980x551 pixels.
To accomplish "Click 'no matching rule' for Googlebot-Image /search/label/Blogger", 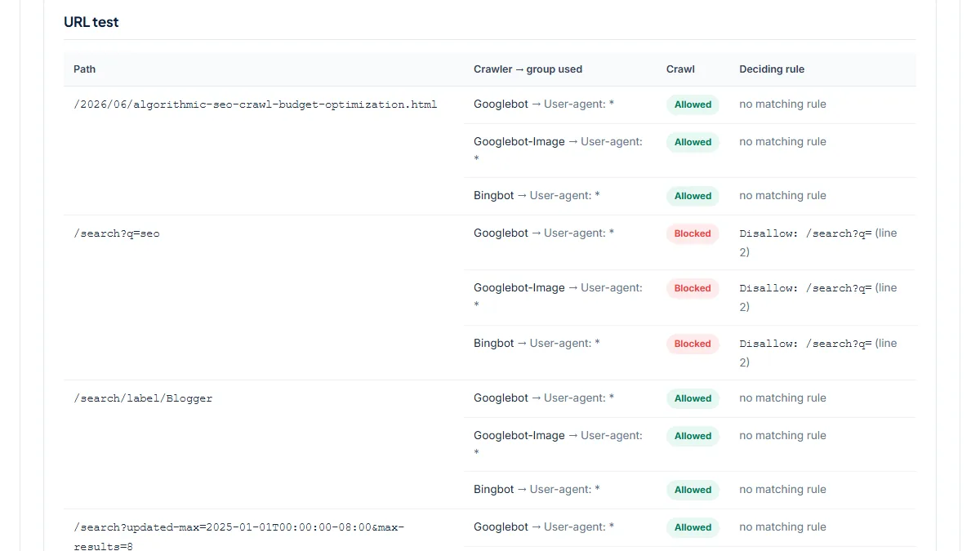I will tap(782, 436).
